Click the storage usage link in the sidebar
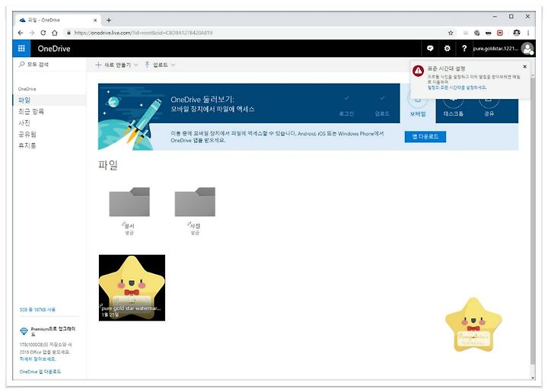548x392 pixels. (x=37, y=310)
